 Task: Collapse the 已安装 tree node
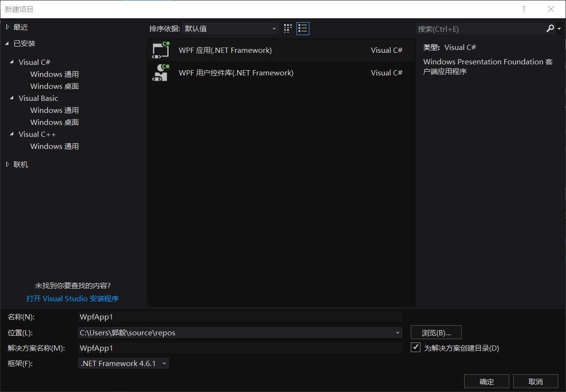7,43
